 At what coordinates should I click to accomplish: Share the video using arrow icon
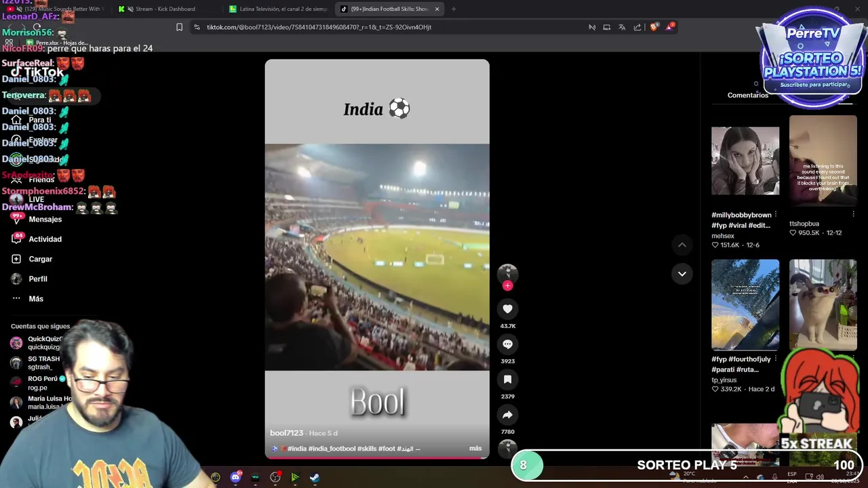coord(507,415)
